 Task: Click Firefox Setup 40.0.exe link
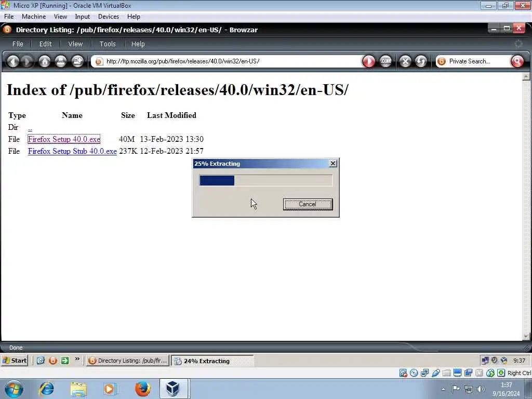(x=64, y=139)
